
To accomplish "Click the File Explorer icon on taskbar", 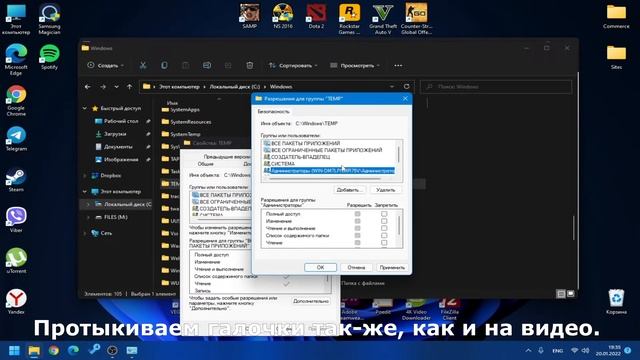I will 34,350.
